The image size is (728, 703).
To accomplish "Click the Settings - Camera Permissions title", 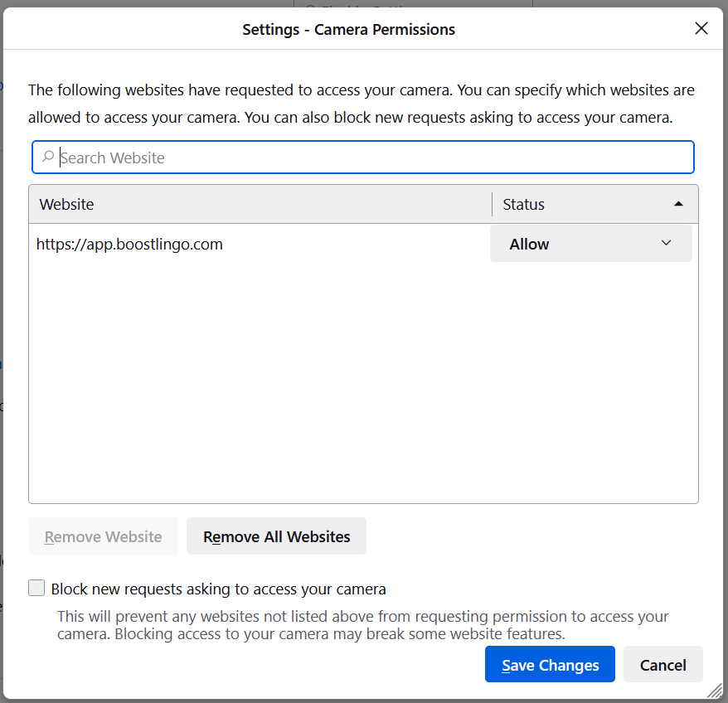I will pos(349,29).
